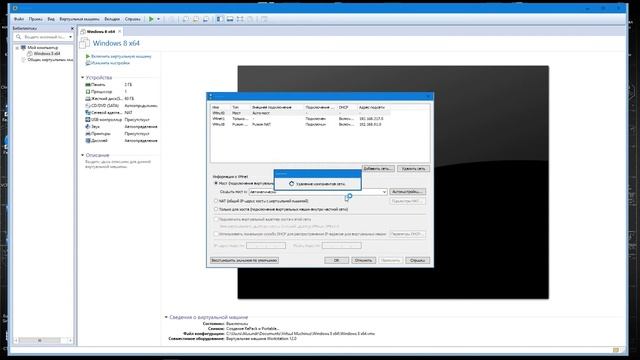Click Отмена in the network editor dialog
The image size is (640, 360).
[363, 260]
